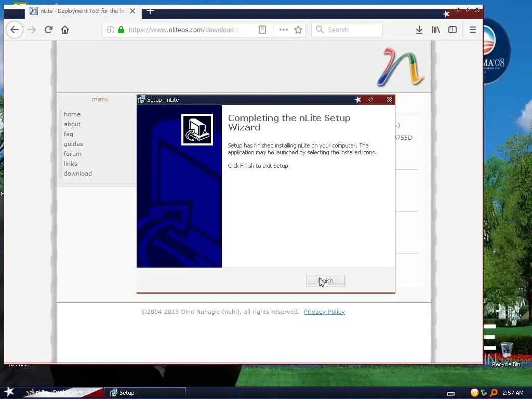Toggle reader view icon in address bar
Screen dimensions: 532x399
262,30
